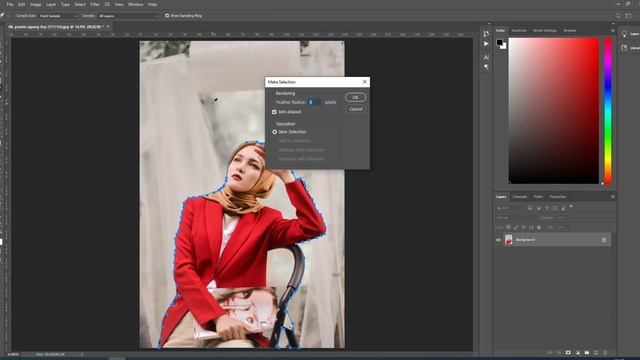Open the Select menu
This screenshot has width=640, height=360.
(x=80, y=4)
